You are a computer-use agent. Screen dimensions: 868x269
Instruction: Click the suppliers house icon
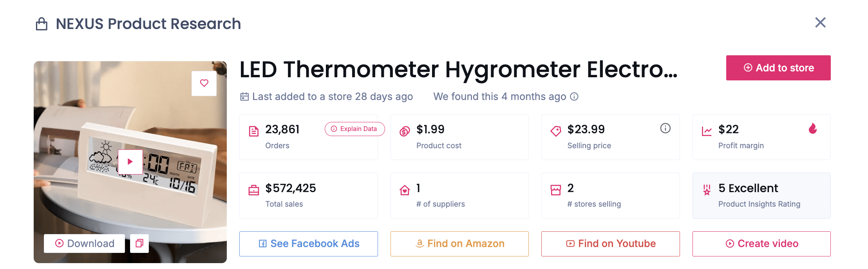click(405, 190)
